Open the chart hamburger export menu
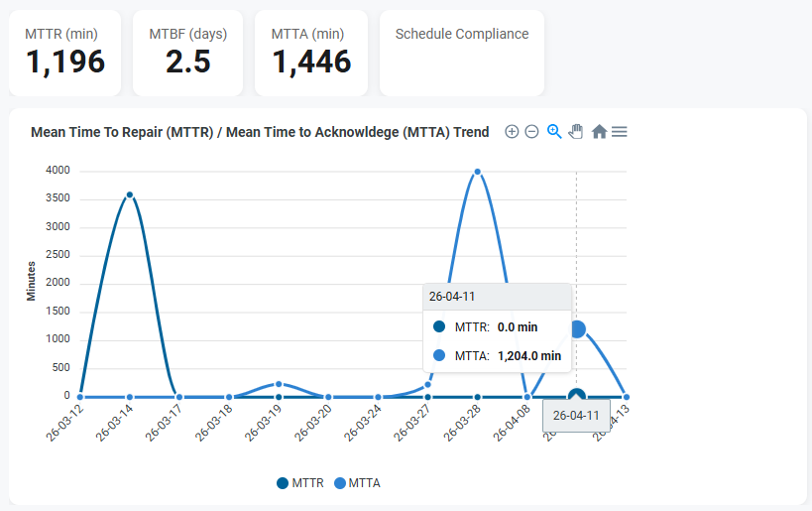The height and width of the screenshot is (511, 812). [619, 132]
